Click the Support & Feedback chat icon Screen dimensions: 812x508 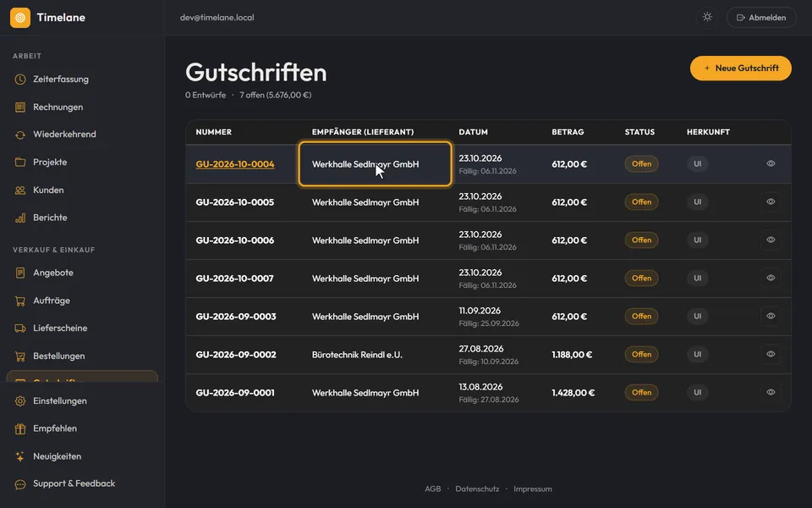pos(20,484)
